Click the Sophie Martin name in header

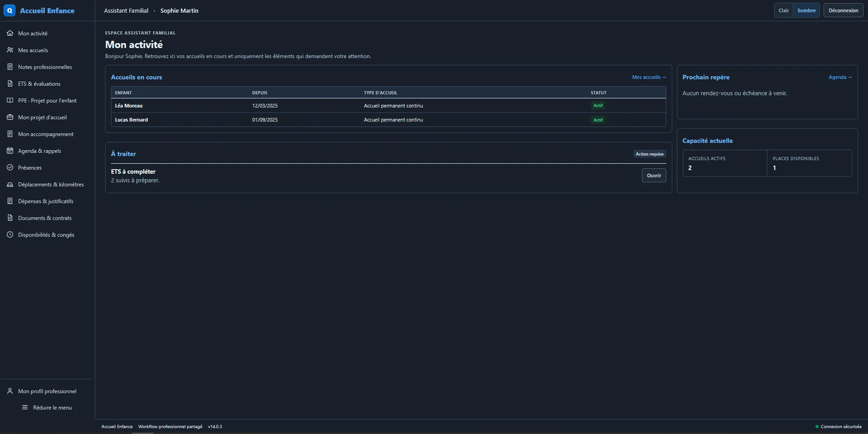pos(179,11)
